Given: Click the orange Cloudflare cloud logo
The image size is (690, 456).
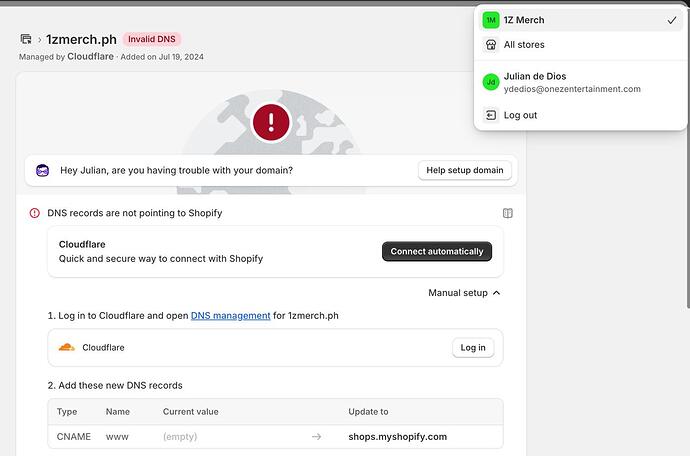Looking at the screenshot, I should (x=67, y=347).
